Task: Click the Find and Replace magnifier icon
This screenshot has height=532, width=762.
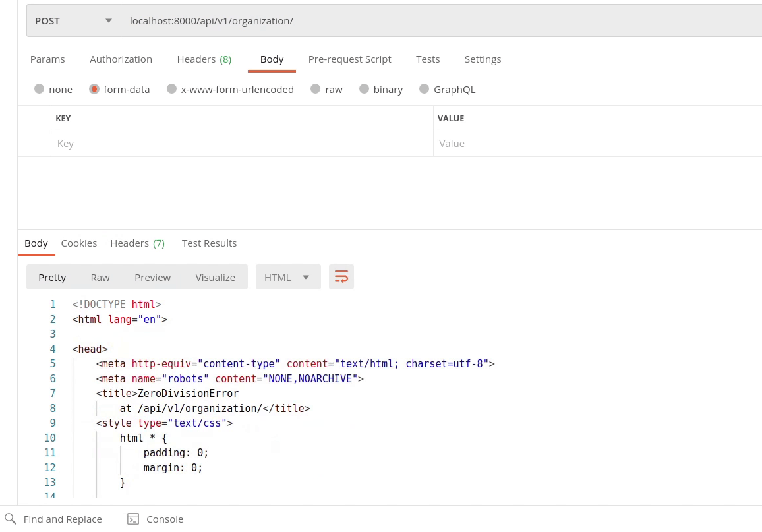Action: click(x=9, y=519)
